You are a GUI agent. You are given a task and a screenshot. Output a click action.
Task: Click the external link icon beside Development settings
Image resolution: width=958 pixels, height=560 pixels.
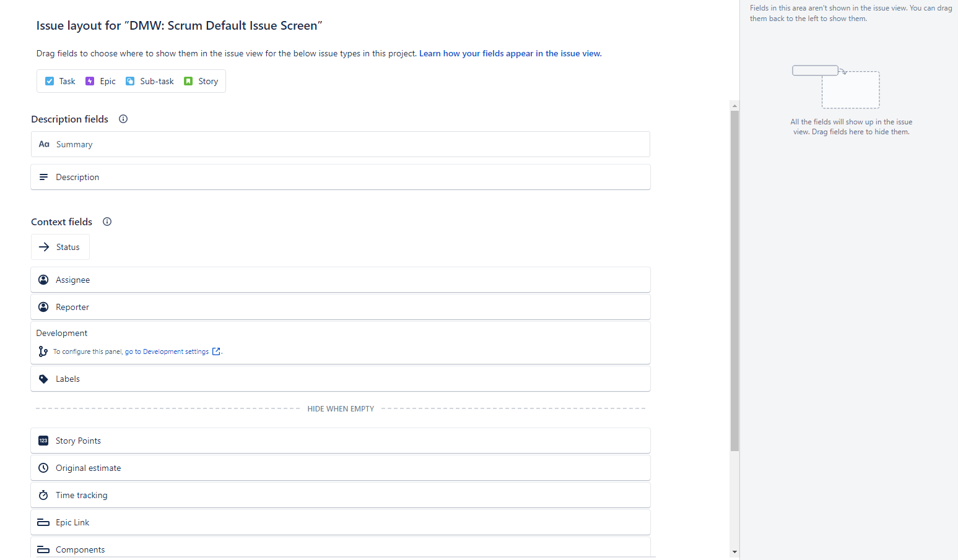coord(216,351)
